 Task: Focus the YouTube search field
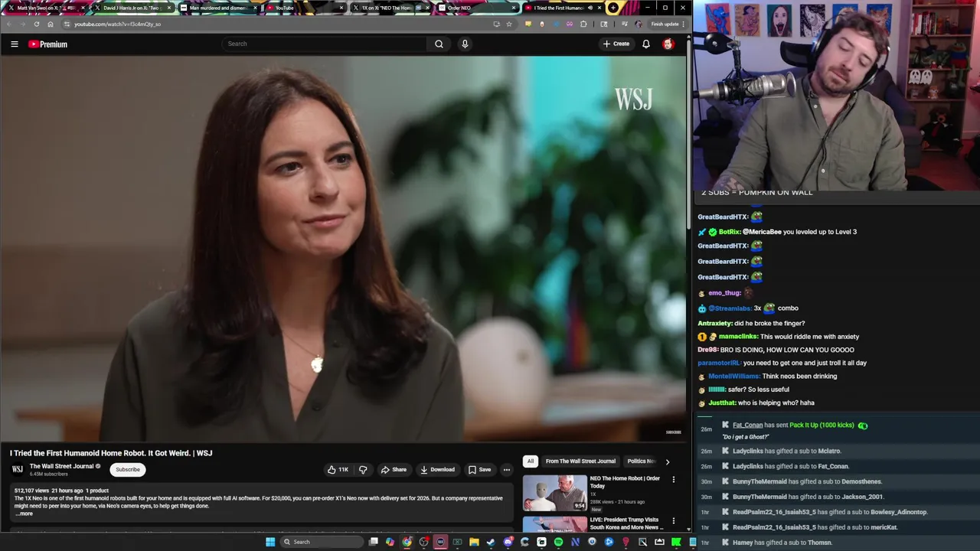tap(324, 44)
